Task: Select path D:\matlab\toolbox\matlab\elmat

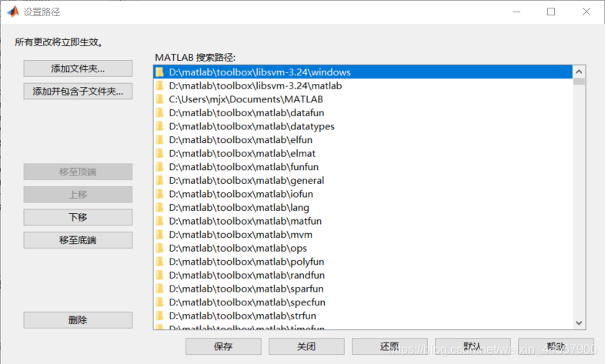Action: (x=363, y=153)
